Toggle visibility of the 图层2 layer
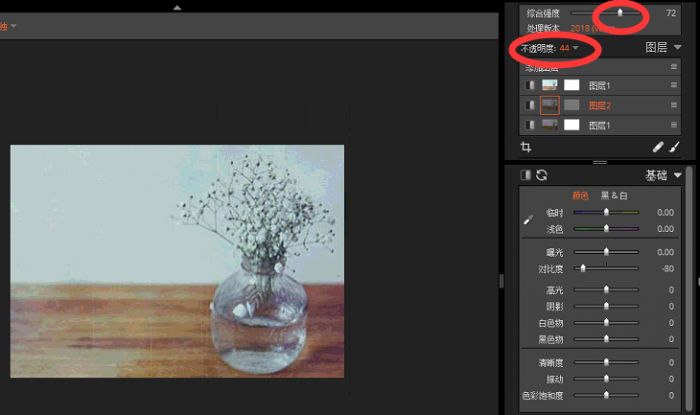The image size is (700, 415). (x=529, y=105)
